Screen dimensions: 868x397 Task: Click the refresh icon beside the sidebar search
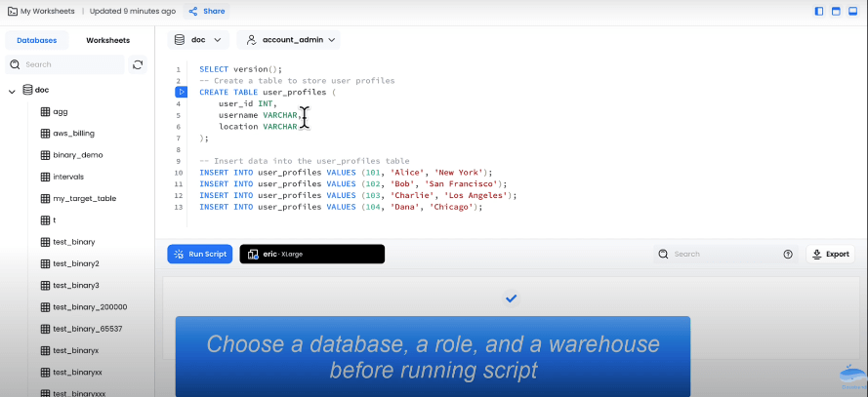point(138,64)
